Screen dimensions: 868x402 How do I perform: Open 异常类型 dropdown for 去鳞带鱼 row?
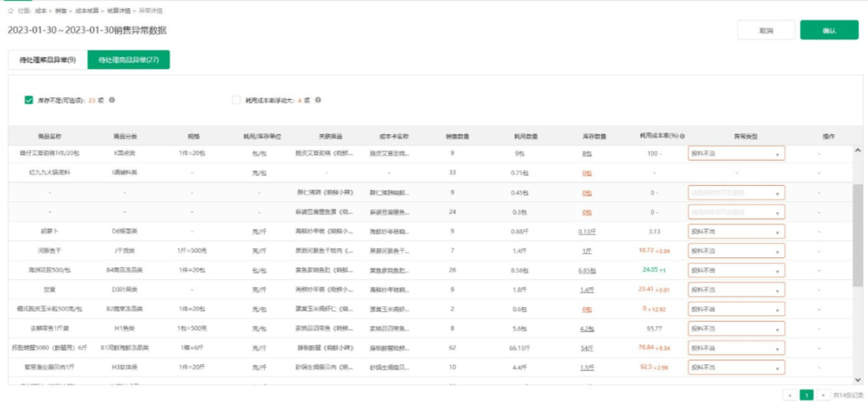coord(735,328)
